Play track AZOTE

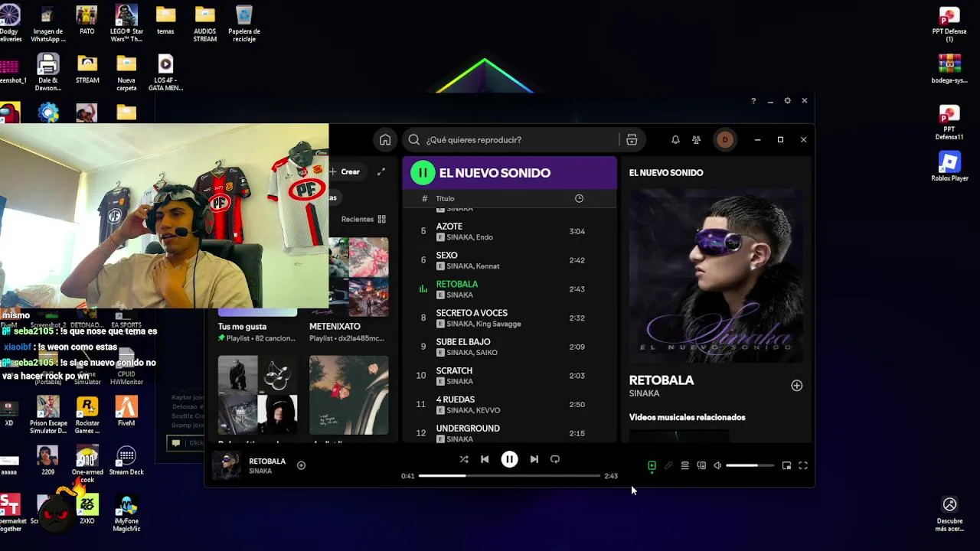point(509,231)
